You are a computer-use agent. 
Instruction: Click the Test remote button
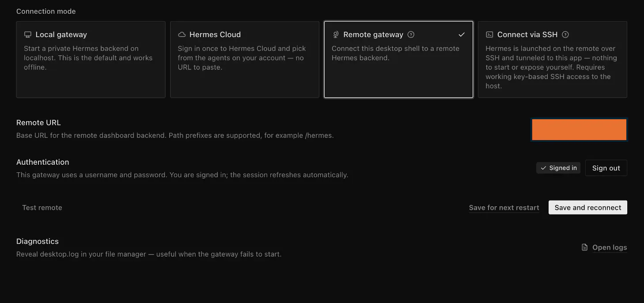coord(42,208)
